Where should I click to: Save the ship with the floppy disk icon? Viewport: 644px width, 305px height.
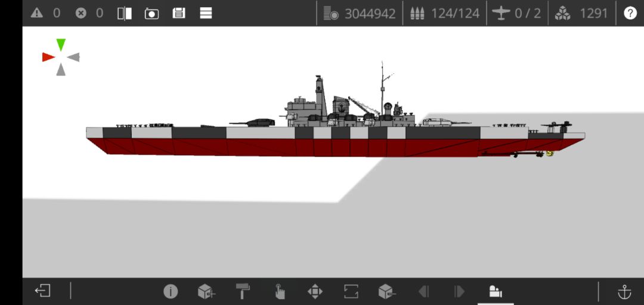[179, 13]
